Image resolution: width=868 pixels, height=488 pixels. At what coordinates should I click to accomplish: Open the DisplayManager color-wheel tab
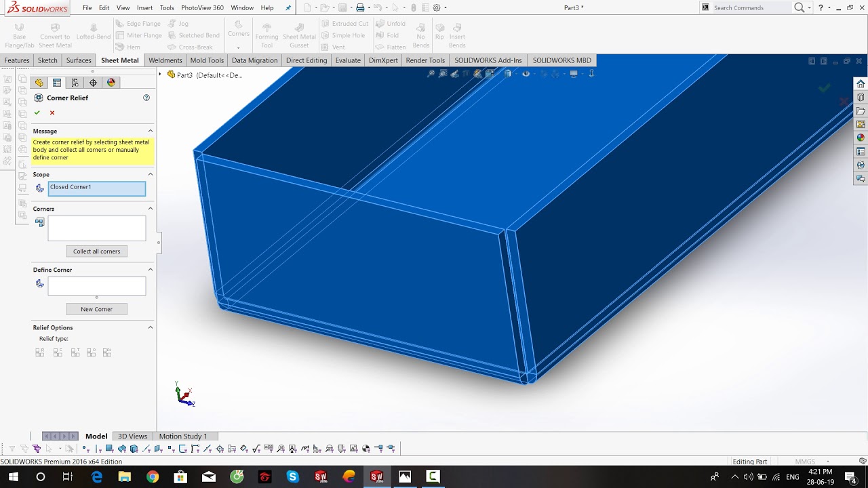click(x=111, y=83)
